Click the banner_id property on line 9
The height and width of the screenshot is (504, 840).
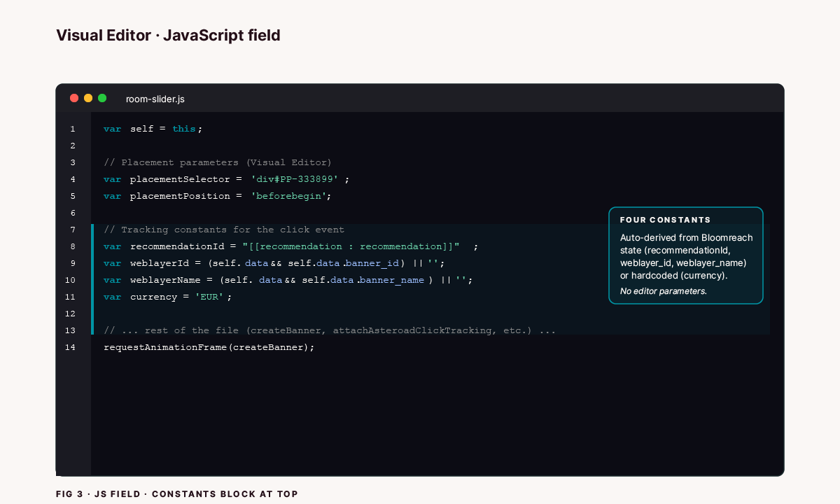point(372,263)
